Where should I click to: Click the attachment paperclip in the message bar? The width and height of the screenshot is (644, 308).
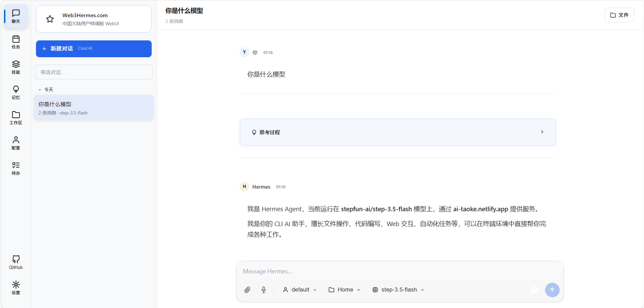coord(248,289)
